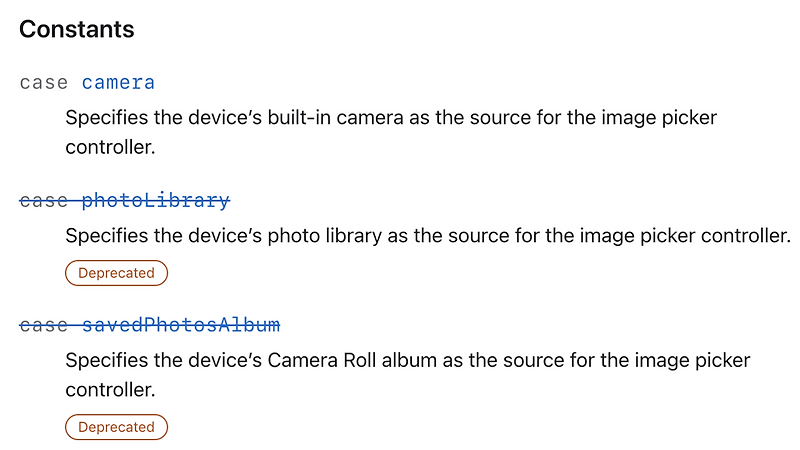Open the struck-through photoLibrary link
The image size is (800, 450).
pyautogui.click(x=156, y=200)
